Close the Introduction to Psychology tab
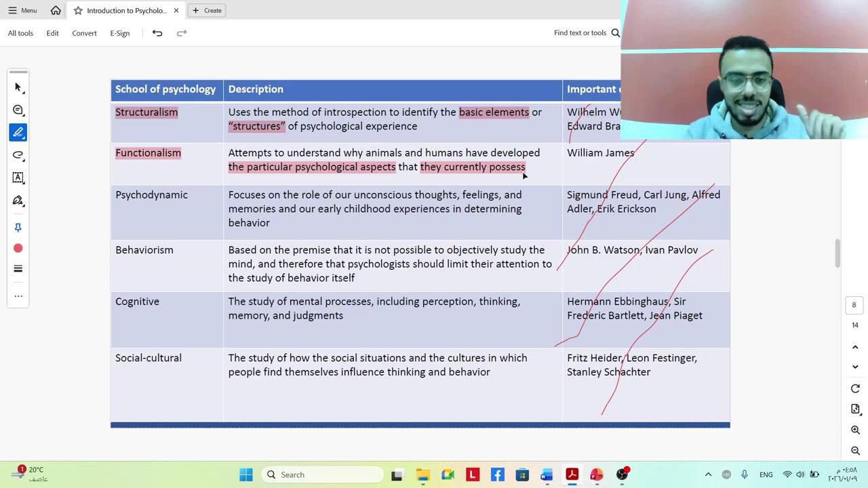This screenshot has width=868, height=488. [176, 10]
